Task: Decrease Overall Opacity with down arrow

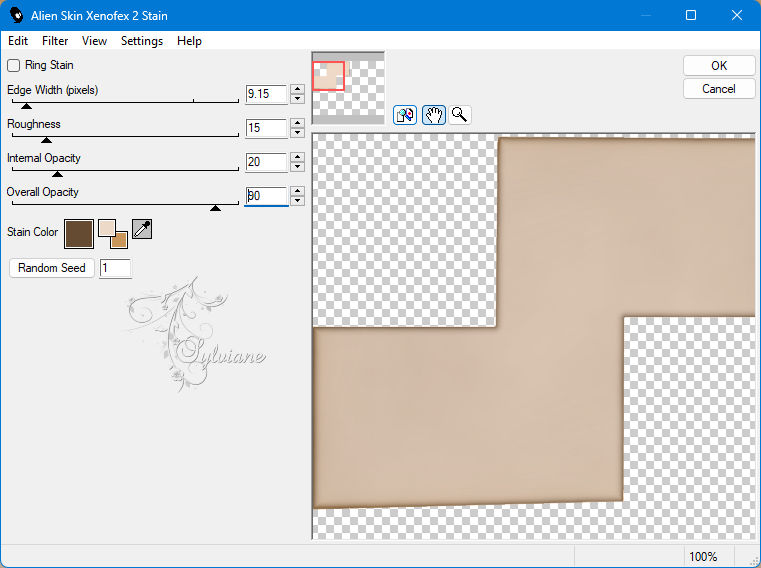Action: (298, 200)
